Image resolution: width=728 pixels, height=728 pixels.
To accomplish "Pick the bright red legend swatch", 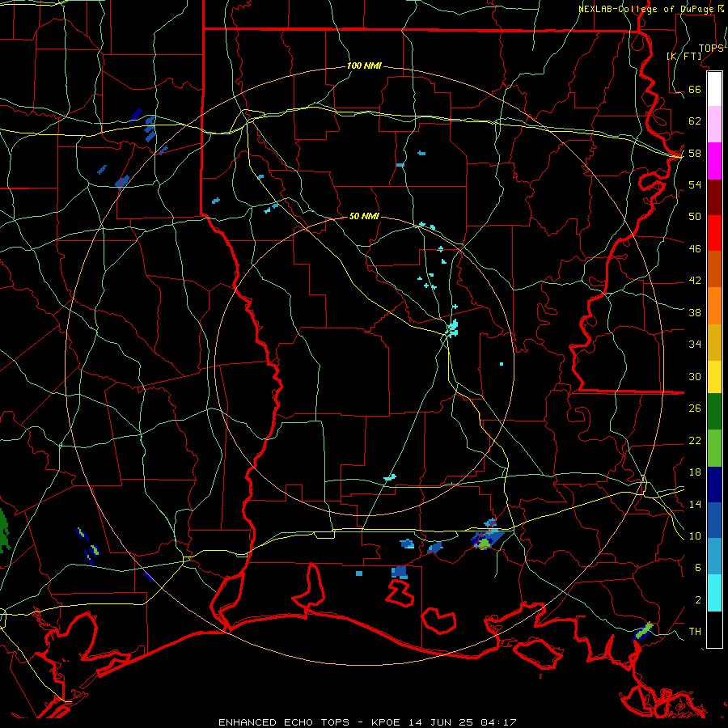I will click(x=714, y=233).
